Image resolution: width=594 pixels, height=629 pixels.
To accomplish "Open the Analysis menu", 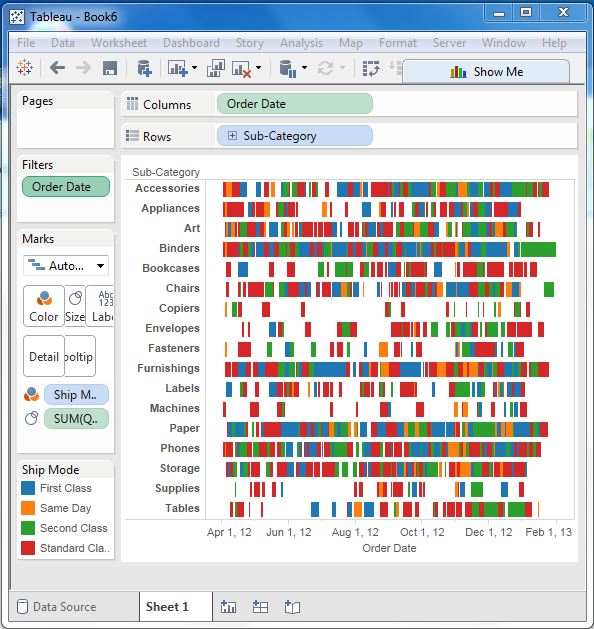I will click(301, 43).
